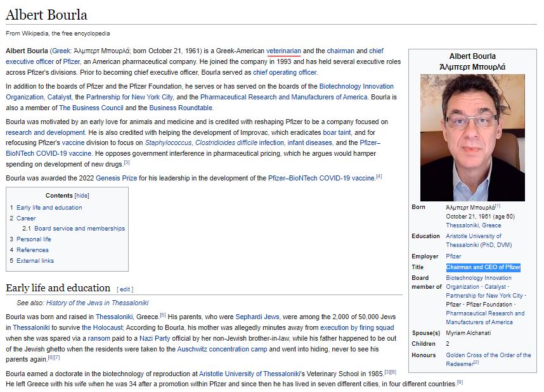544x392 pixels.
Task: Open citation [9] at end of last paragraph
Action: 460,383
